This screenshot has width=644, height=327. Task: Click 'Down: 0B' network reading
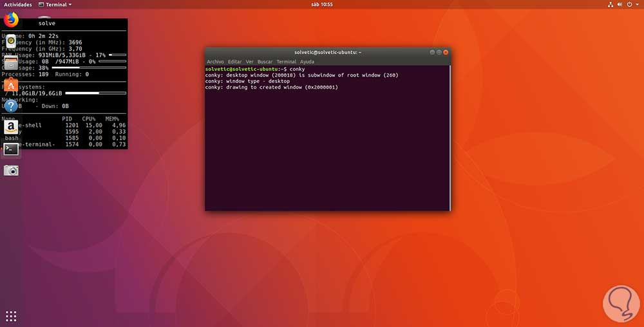pos(55,106)
